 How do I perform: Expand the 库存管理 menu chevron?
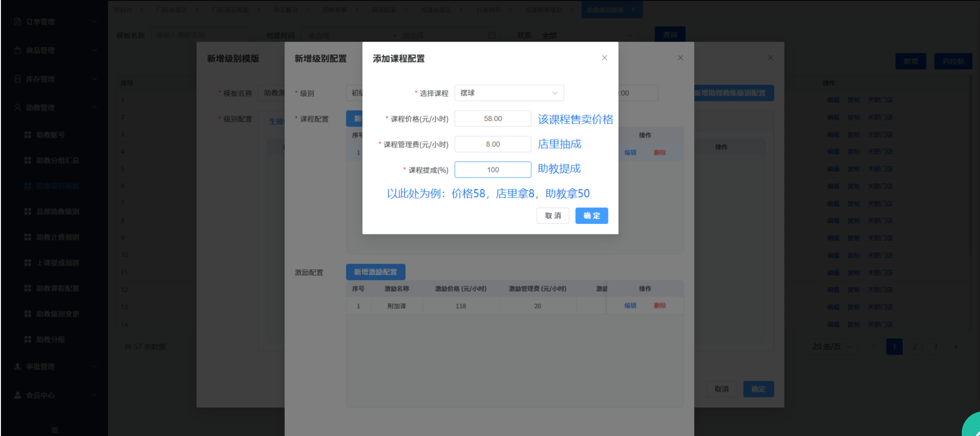tap(95, 79)
